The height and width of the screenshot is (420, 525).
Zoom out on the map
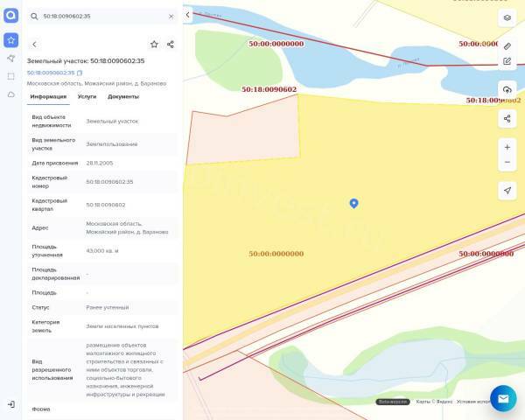click(x=507, y=163)
